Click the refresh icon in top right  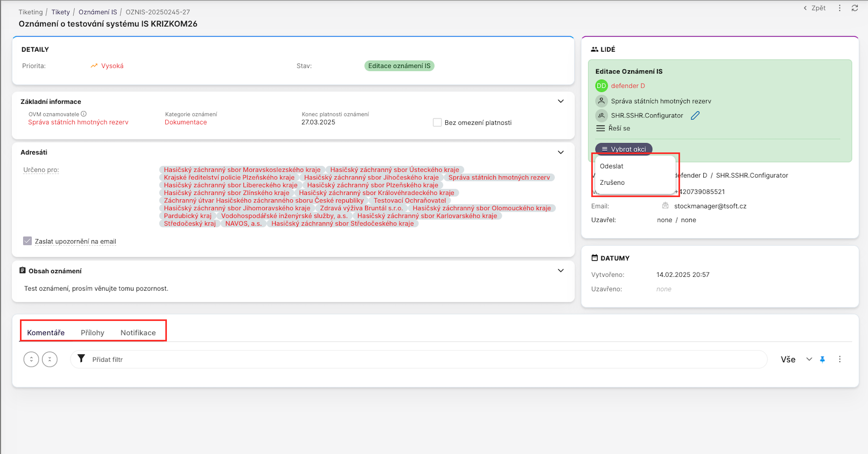pyautogui.click(x=855, y=8)
